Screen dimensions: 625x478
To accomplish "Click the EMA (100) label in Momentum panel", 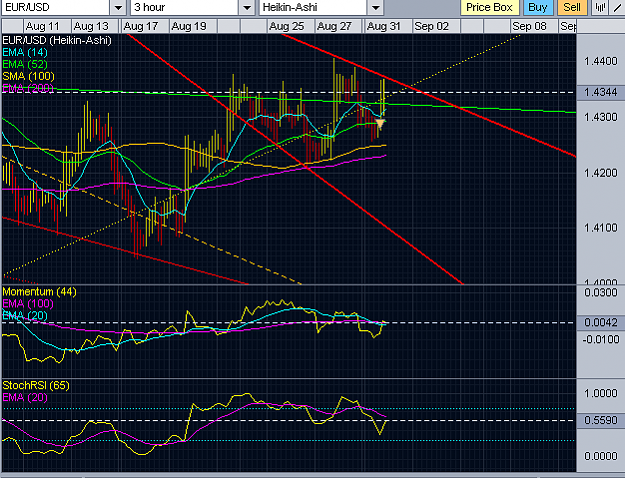I will click(28, 304).
